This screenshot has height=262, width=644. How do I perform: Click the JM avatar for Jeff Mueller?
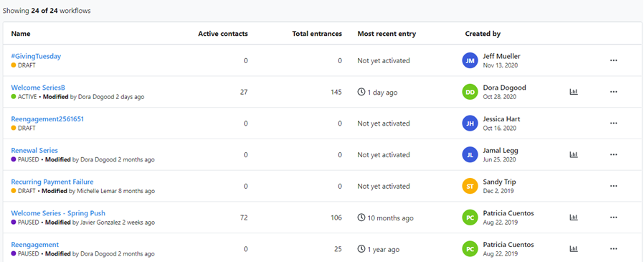470,61
